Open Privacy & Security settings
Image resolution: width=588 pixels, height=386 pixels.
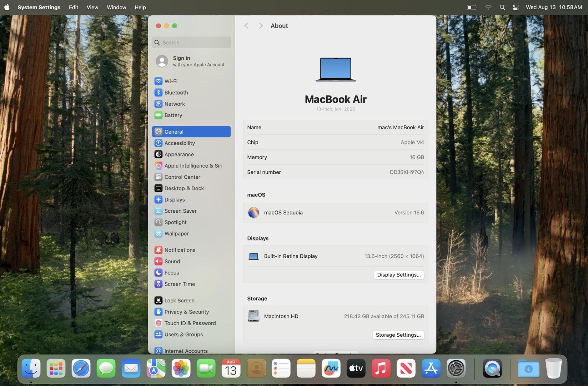coord(191,312)
